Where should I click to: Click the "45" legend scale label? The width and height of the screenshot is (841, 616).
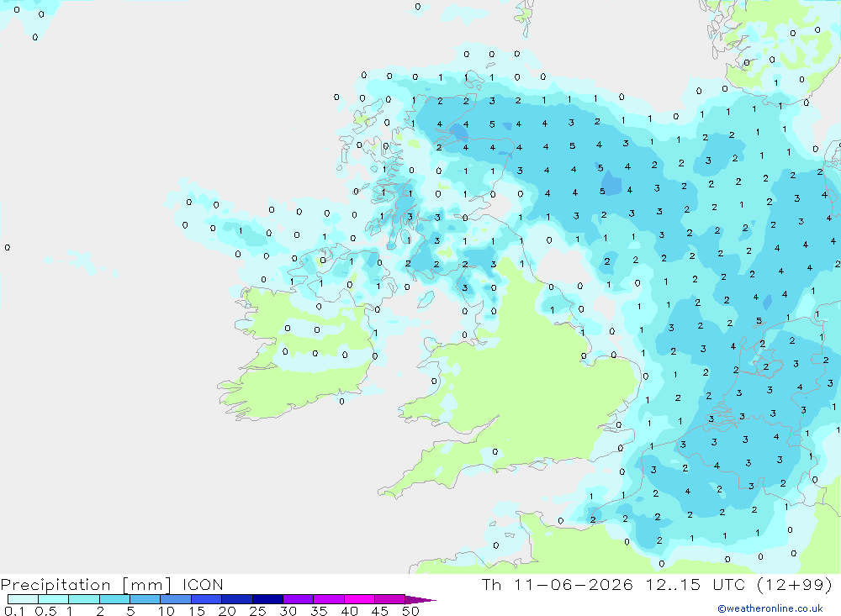pyautogui.click(x=380, y=611)
